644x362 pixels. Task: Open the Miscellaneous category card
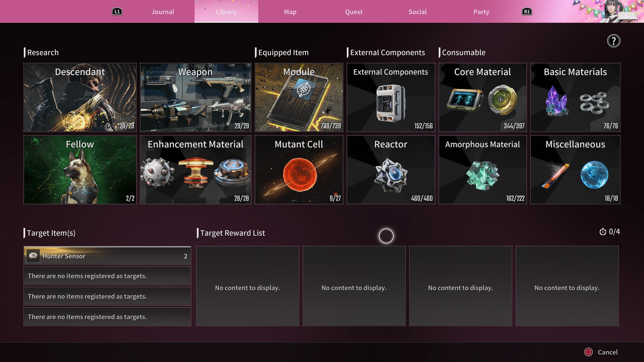(x=575, y=170)
